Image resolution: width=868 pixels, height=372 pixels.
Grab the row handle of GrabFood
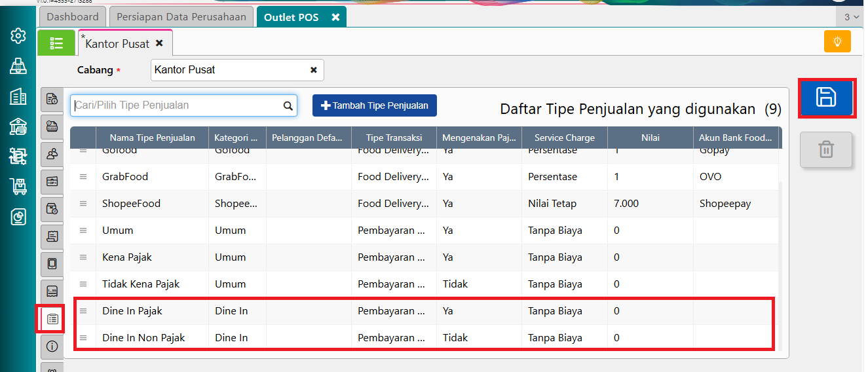[x=83, y=177]
